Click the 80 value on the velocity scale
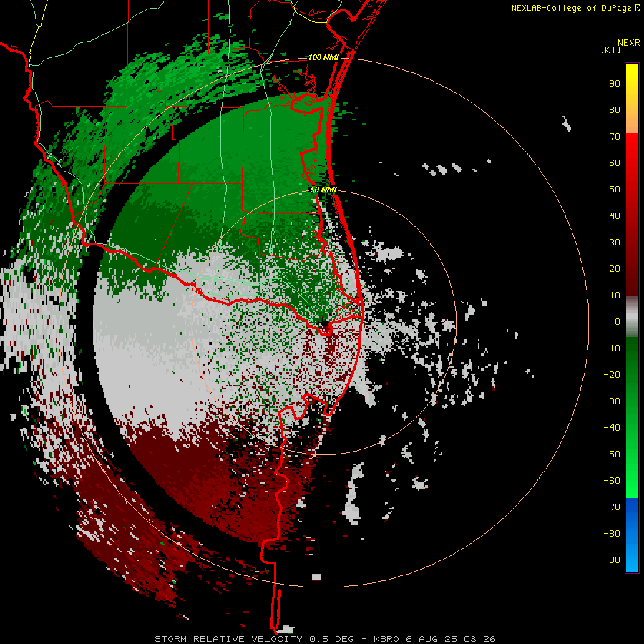The height and width of the screenshot is (644, 644). tap(615, 109)
